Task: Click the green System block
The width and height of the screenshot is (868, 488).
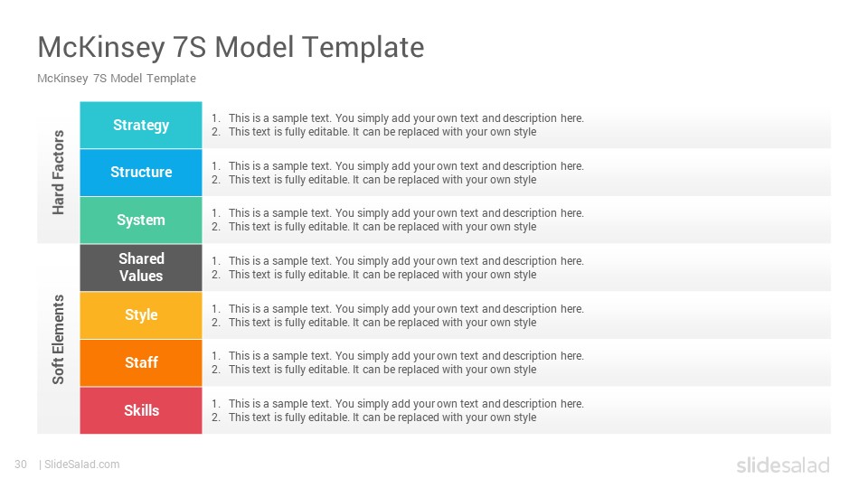Action: (141, 221)
